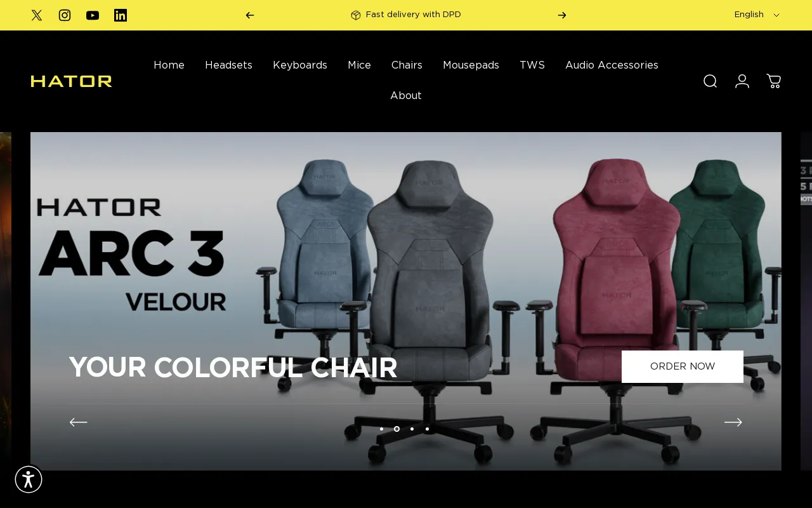Open the account login icon
This screenshot has height=508, width=812.
point(742,81)
